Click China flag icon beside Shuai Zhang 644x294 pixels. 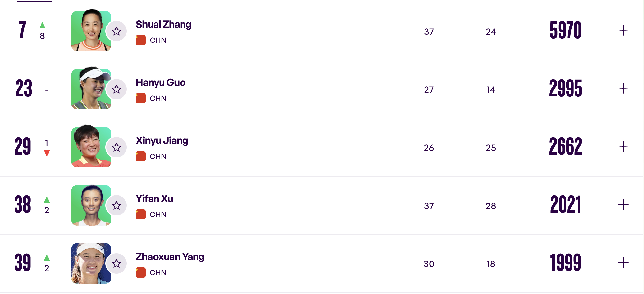[140, 40]
